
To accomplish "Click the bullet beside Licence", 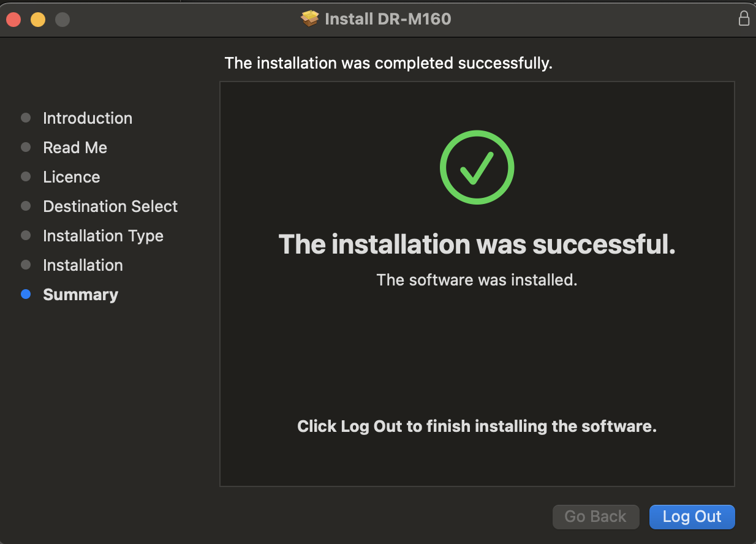I will [26, 176].
